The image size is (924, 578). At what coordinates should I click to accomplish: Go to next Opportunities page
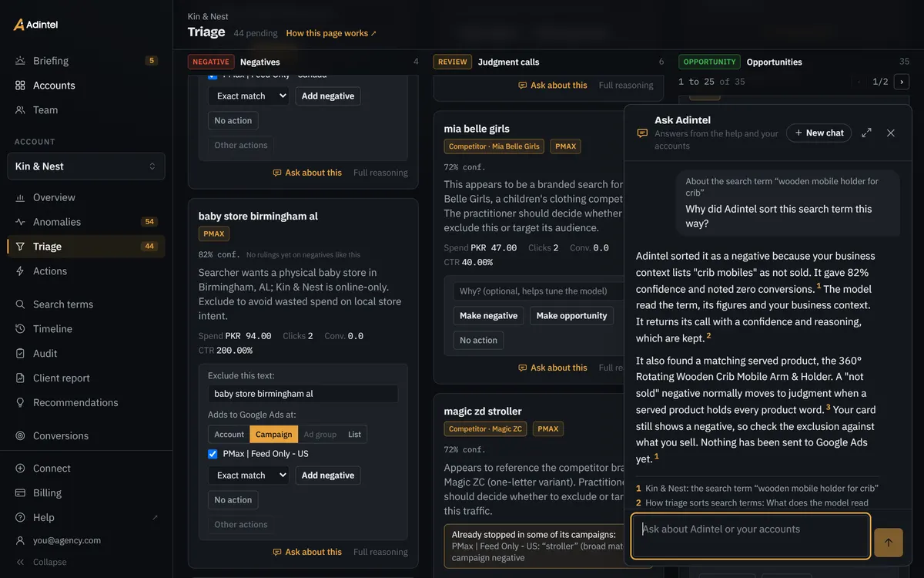pos(901,82)
